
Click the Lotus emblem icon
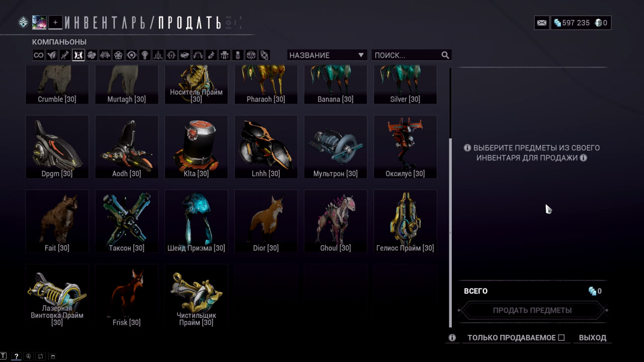tap(23, 22)
